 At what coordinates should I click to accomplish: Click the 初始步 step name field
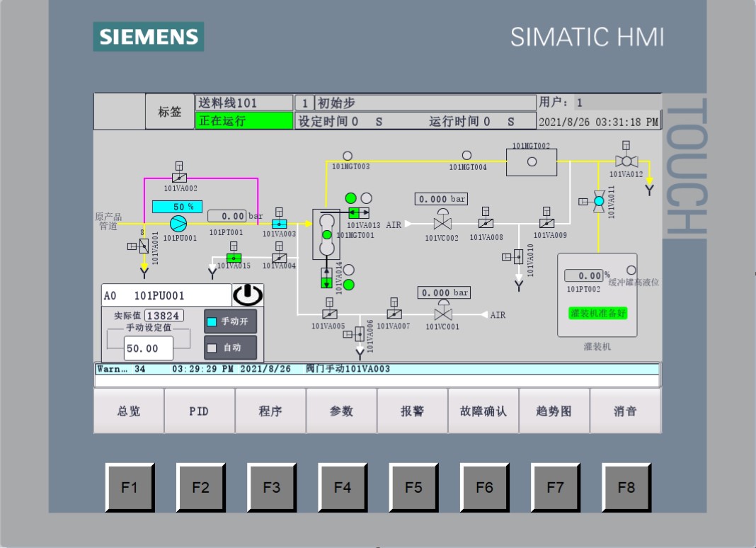(x=425, y=103)
